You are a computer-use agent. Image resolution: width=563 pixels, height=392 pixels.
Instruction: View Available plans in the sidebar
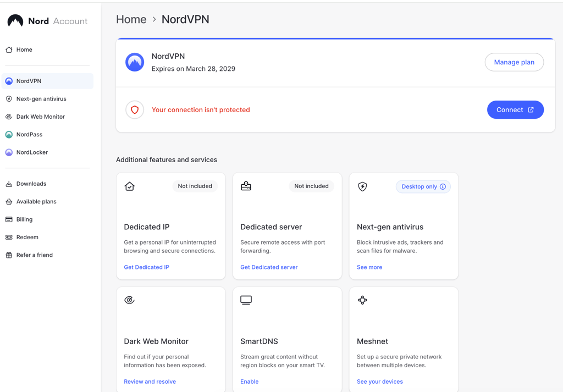pos(47,202)
